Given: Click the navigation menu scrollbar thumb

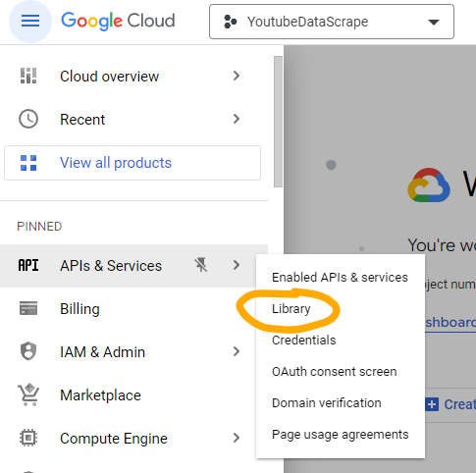Looking at the screenshot, I should [x=278, y=122].
